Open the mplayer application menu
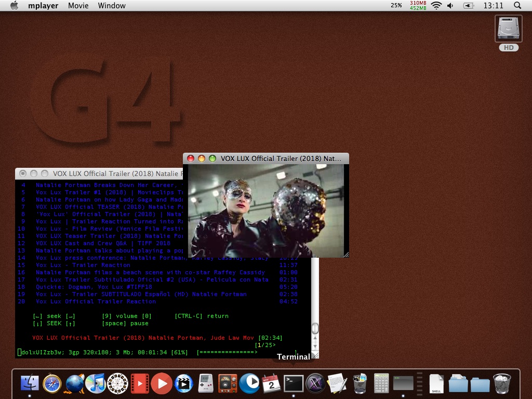 point(43,5)
